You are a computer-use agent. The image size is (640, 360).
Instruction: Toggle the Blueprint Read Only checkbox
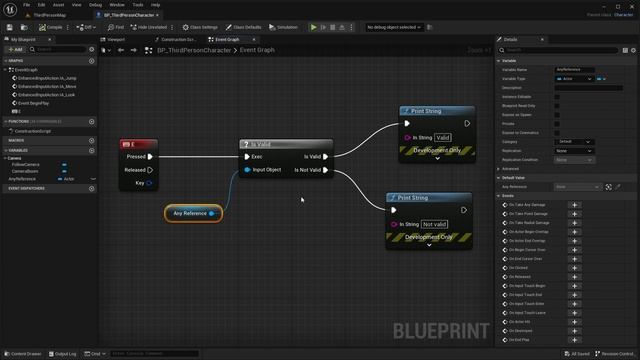(x=557, y=106)
